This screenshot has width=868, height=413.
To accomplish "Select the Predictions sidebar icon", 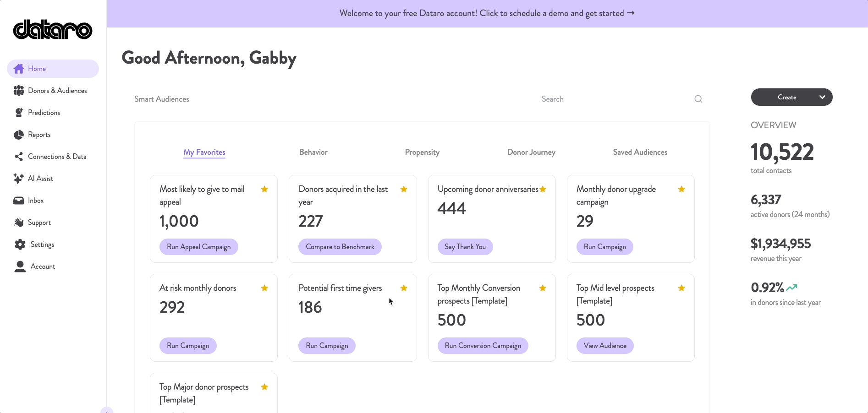I will (x=19, y=112).
